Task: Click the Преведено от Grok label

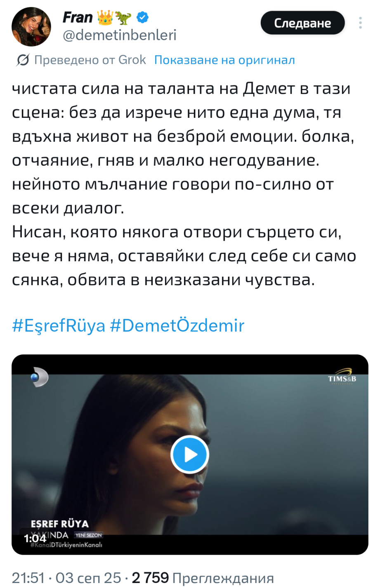Action: [90, 60]
